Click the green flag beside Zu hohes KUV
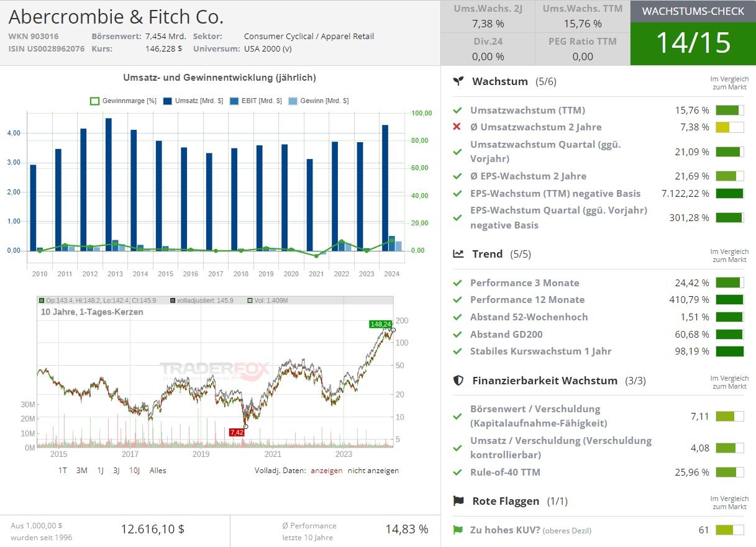 (x=458, y=530)
